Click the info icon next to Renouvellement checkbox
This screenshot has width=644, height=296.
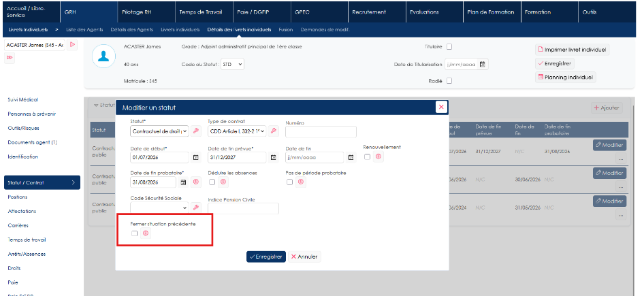coord(379,157)
